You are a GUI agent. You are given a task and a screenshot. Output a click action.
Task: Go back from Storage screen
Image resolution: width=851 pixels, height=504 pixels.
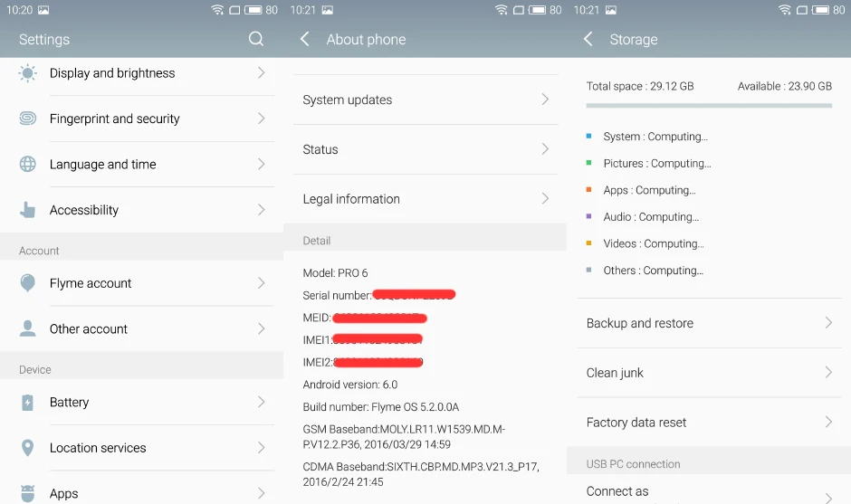pyautogui.click(x=588, y=39)
